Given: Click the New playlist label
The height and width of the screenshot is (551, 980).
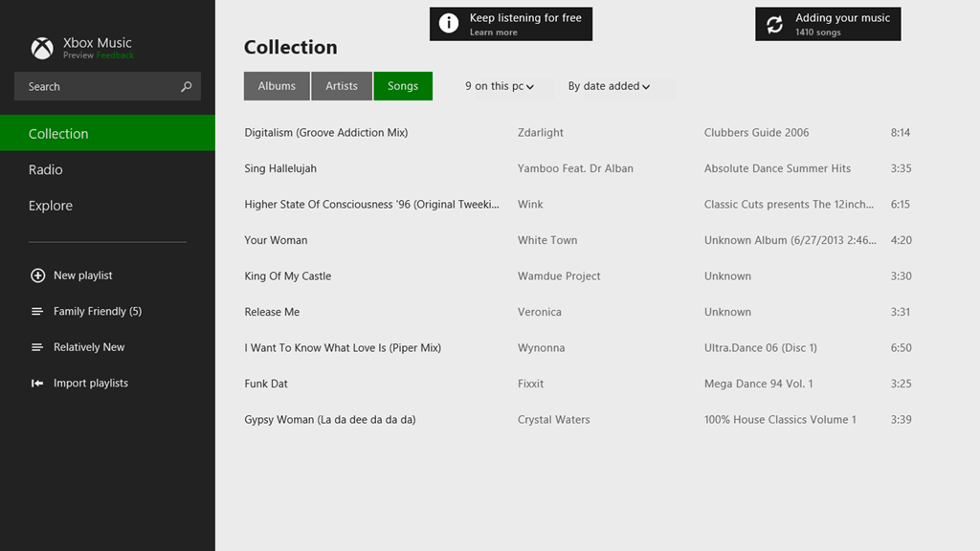Looking at the screenshot, I should [x=83, y=275].
